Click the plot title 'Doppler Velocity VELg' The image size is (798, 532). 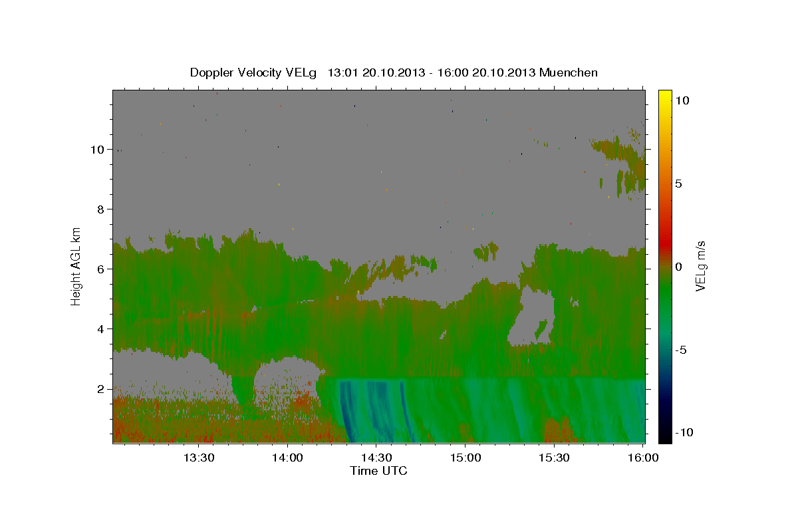tap(254, 72)
